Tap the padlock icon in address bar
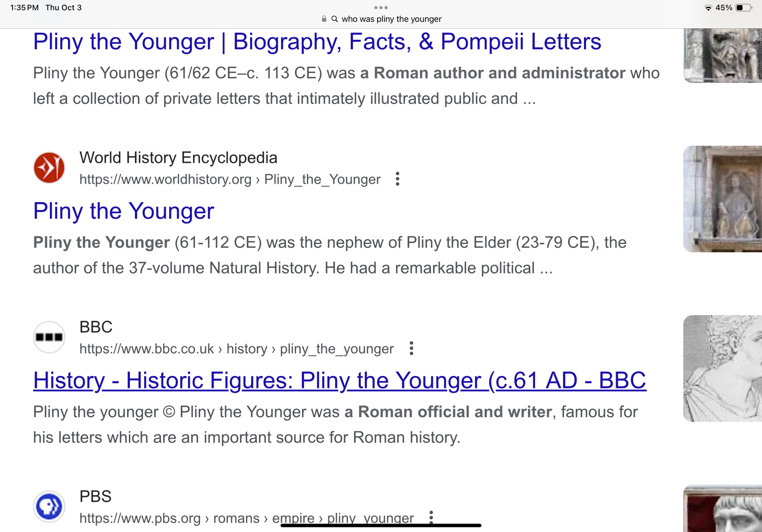762x532 pixels. click(x=324, y=19)
